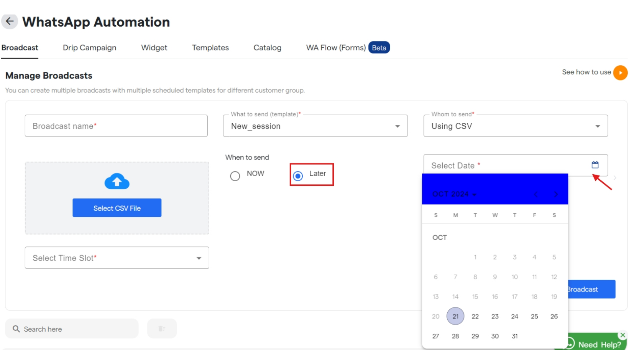Viewport: 629px width, 364px height.
Task: Click the Search here field
Action: pos(72,329)
